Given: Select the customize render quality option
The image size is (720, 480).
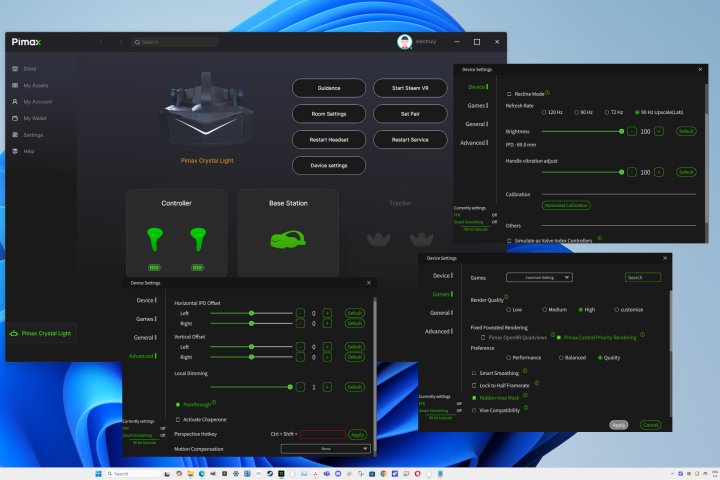Looking at the screenshot, I should (x=616, y=310).
